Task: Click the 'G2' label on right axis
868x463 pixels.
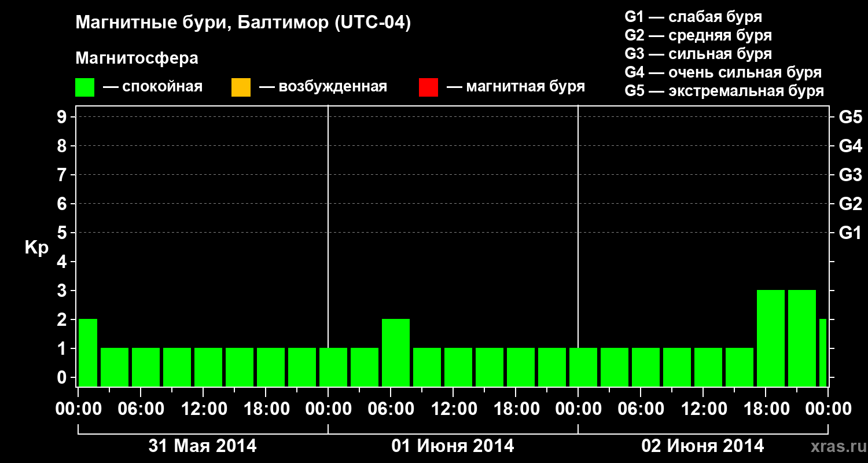Action: coord(850,204)
